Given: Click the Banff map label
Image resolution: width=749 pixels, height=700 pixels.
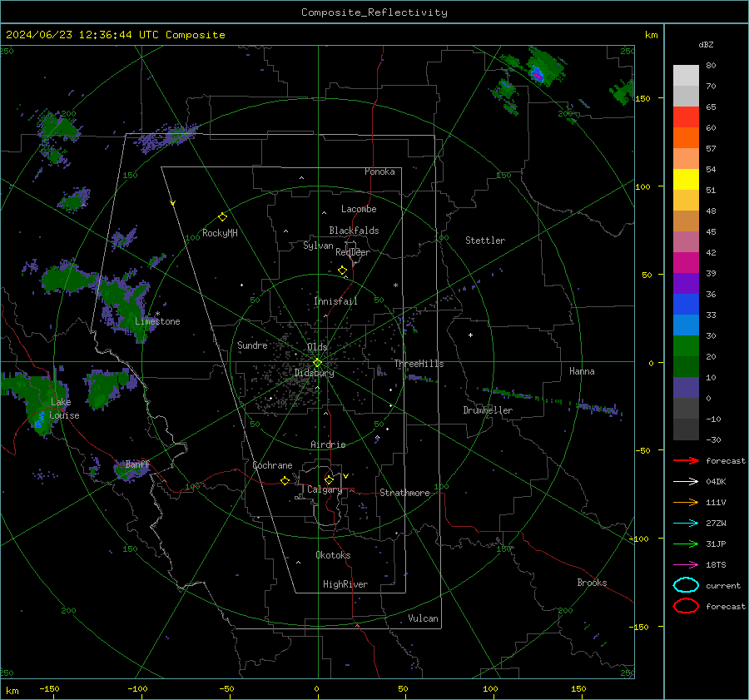Looking at the screenshot, I should click(137, 464).
